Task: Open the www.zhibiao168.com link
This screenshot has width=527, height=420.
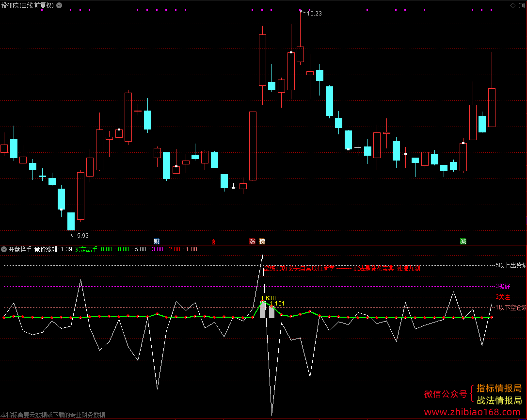Action: 472,412
